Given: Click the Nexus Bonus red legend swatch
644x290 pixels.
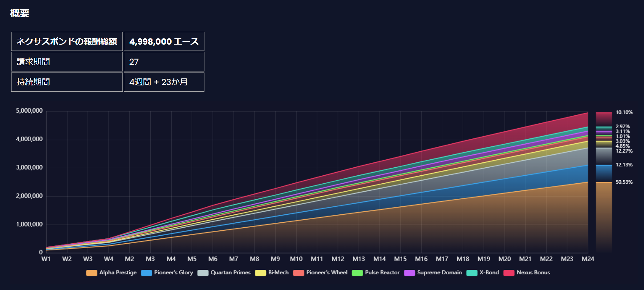Looking at the screenshot, I should 509,273.
